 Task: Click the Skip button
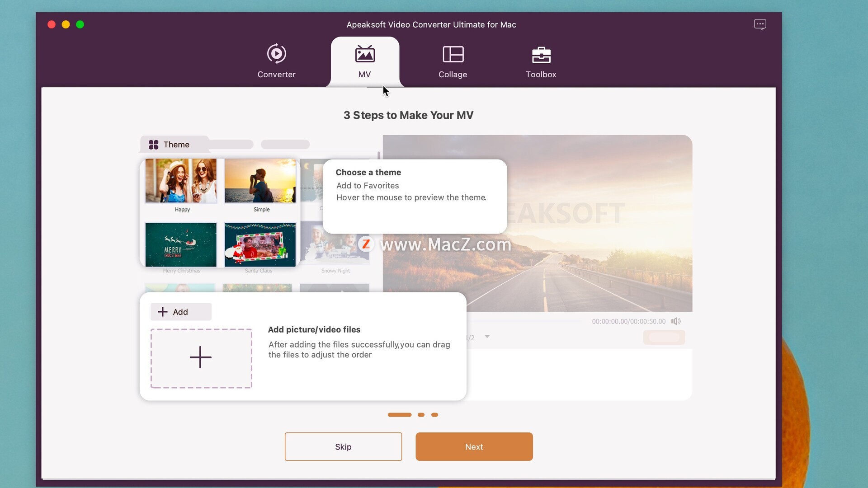[x=343, y=447]
